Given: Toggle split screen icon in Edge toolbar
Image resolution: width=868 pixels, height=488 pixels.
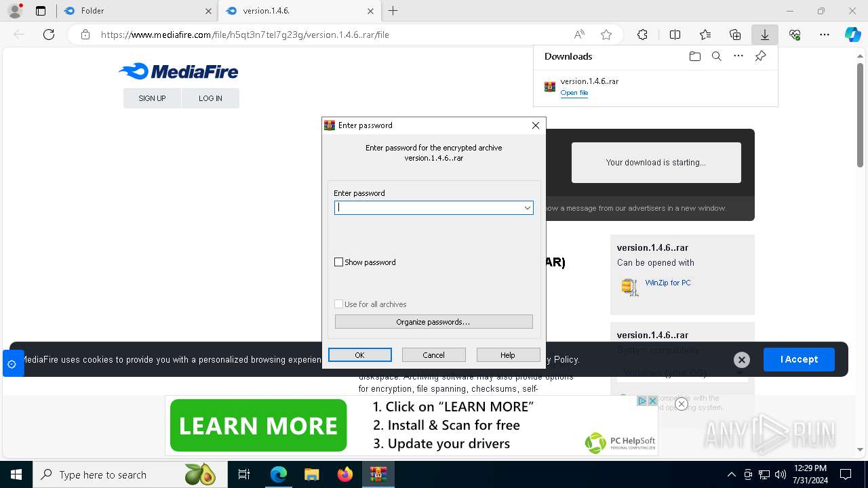Looking at the screenshot, I should pyautogui.click(x=675, y=35).
